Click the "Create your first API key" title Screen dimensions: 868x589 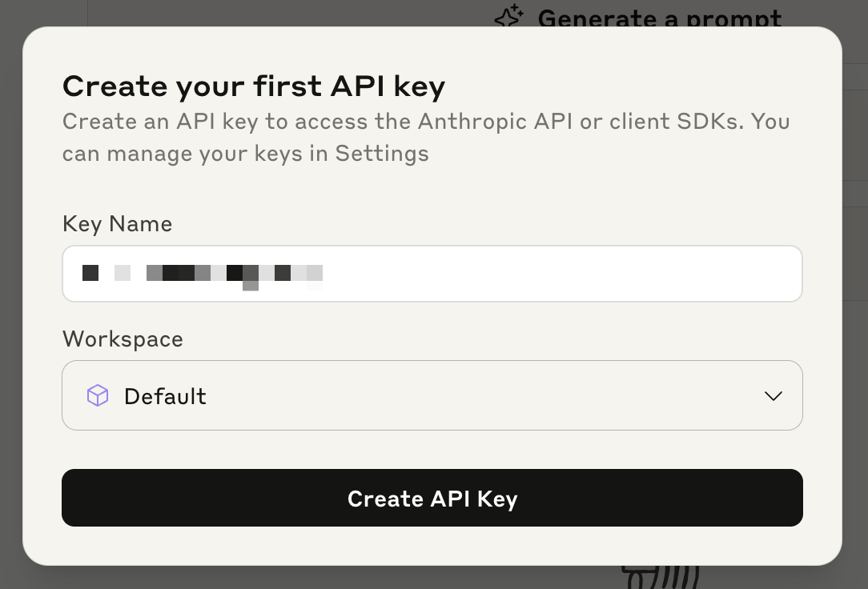[x=253, y=86]
